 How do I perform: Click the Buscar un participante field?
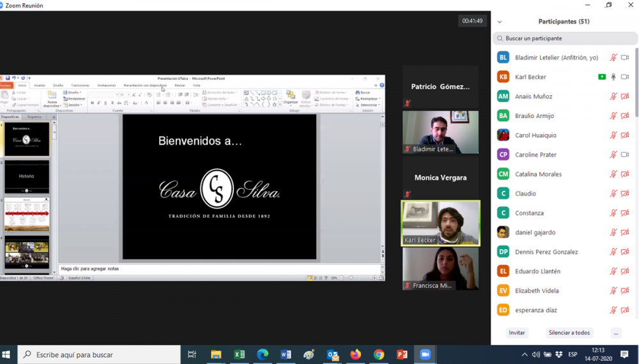[566, 38]
